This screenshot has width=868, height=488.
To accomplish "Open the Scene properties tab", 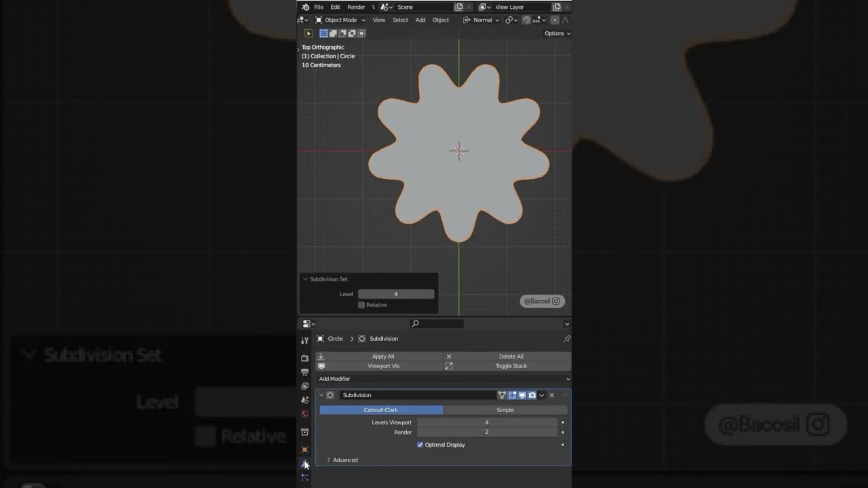I will click(x=305, y=400).
